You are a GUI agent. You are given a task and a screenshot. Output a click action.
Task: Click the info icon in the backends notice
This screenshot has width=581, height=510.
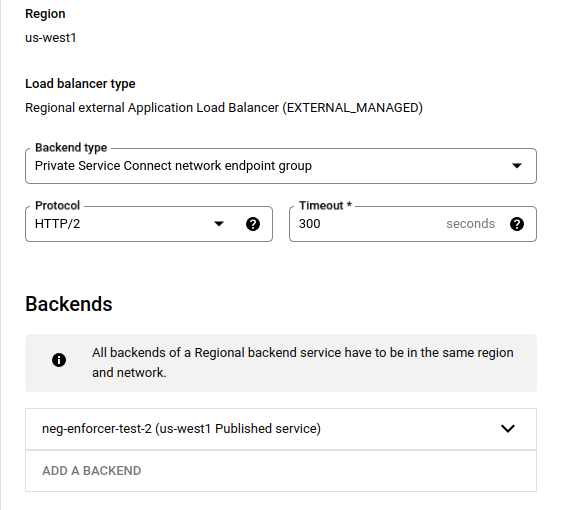(59, 360)
